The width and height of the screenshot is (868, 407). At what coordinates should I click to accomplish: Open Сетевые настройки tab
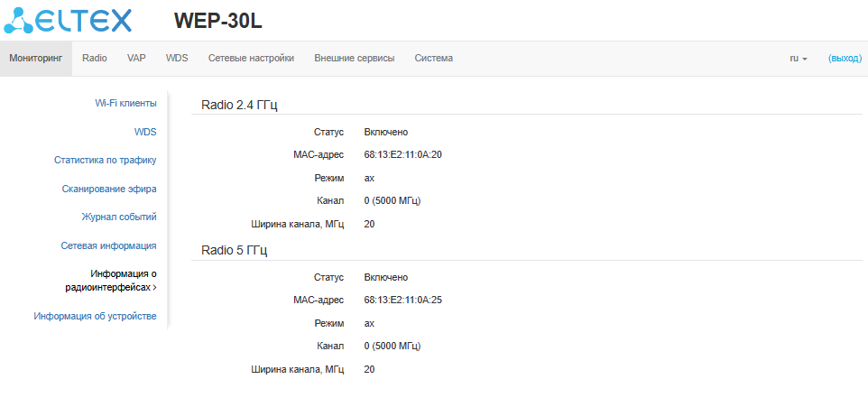(251, 58)
